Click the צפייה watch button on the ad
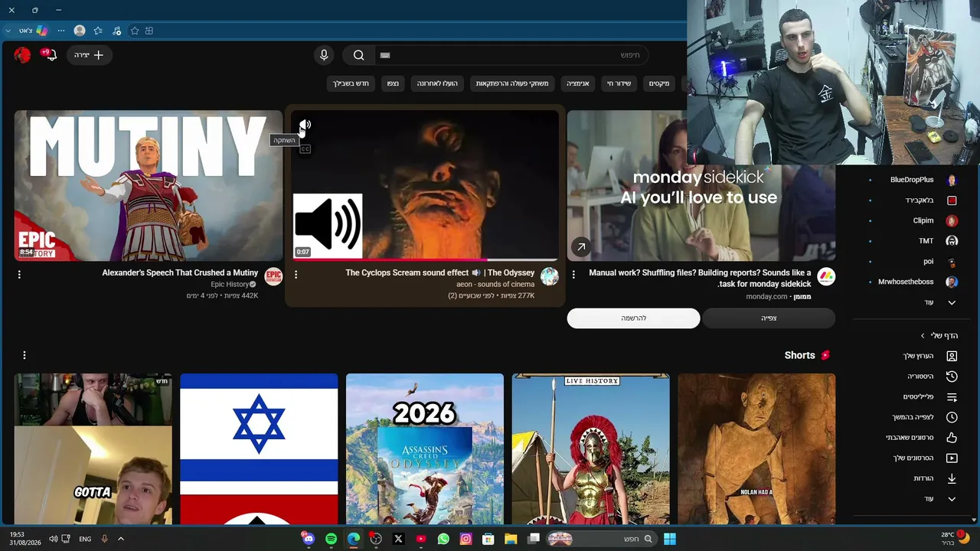 click(x=769, y=318)
